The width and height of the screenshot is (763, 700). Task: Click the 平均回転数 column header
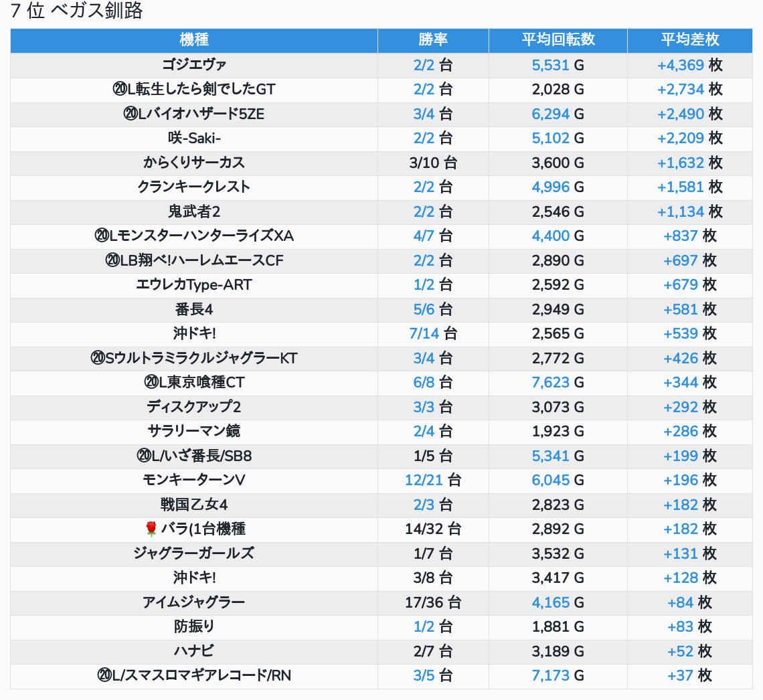[x=558, y=40]
